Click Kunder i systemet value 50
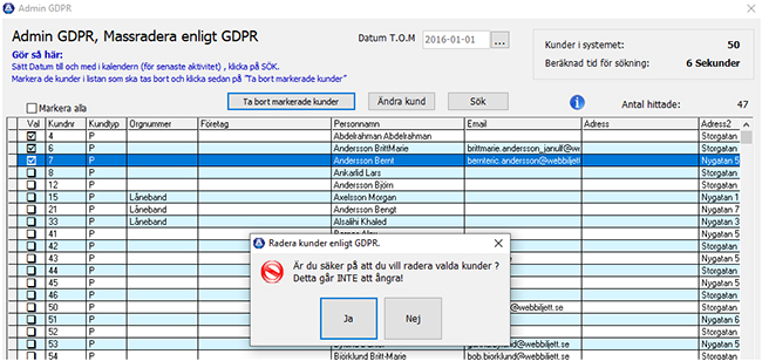 pos(733,45)
